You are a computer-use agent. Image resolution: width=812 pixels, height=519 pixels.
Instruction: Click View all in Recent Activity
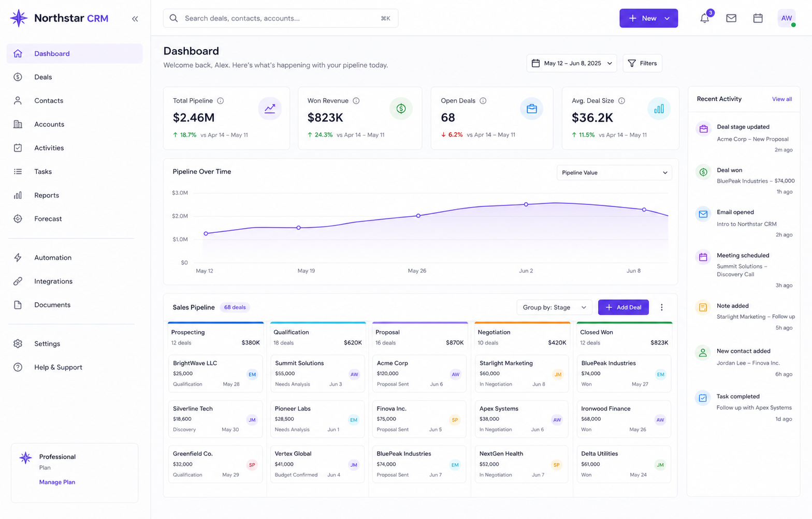(x=781, y=99)
